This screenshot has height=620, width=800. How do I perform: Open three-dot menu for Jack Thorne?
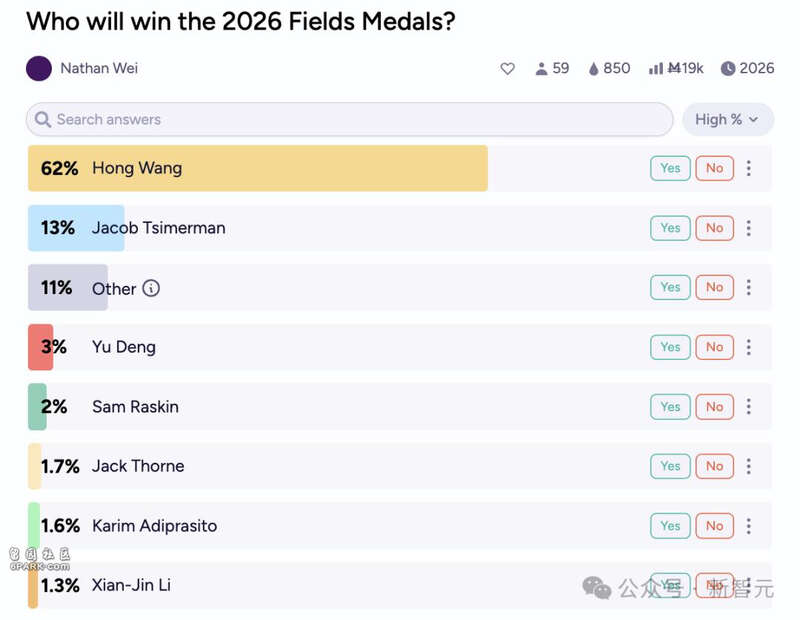click(748, 466)
